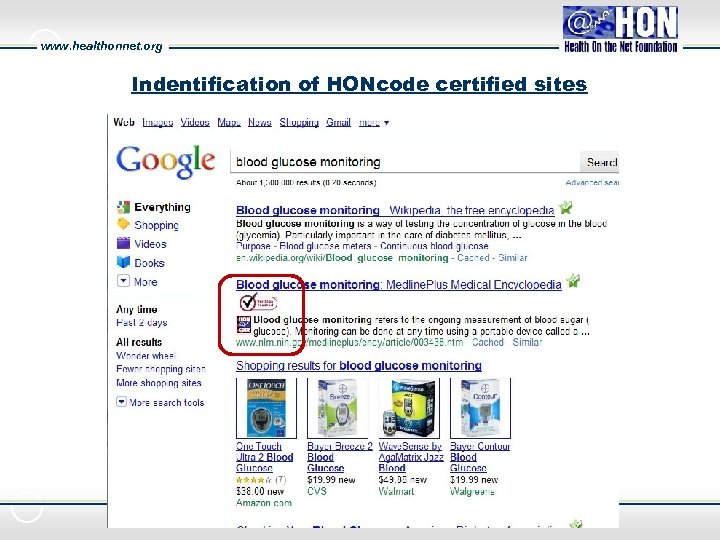The height and width of the screenshot is (540, 720).
Task: Click the www.healthonnet.org header text
Action: point(101,46)
